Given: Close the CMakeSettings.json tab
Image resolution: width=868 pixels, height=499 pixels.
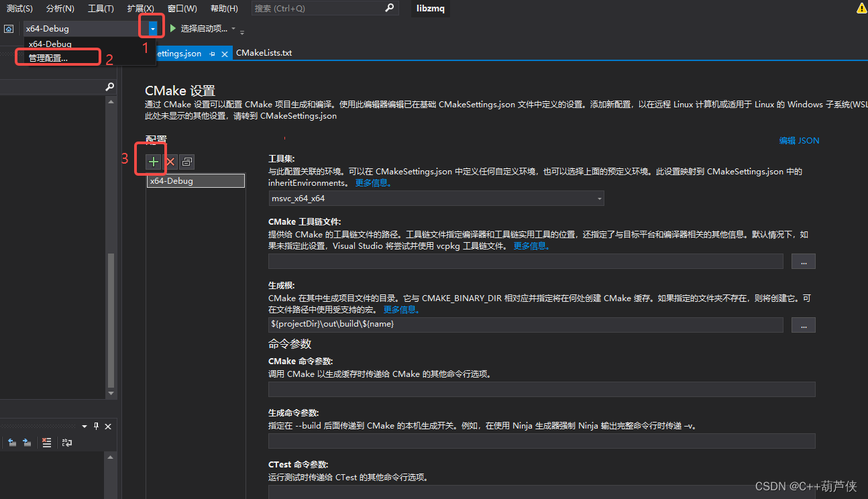Looking at the screenshot, I should click(225, 54).
